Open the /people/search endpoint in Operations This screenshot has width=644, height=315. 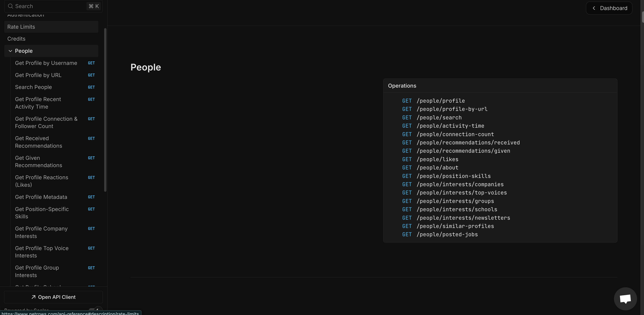tap(439, 117)
